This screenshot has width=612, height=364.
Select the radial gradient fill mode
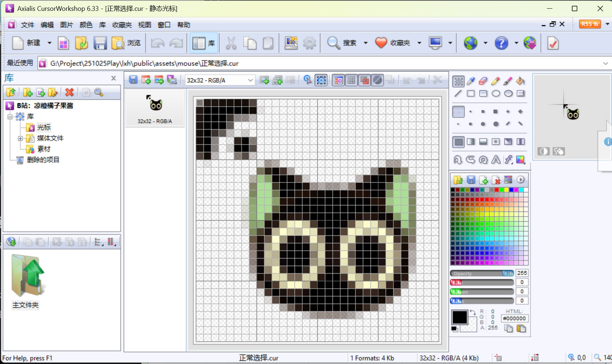[x=496, y=142]
